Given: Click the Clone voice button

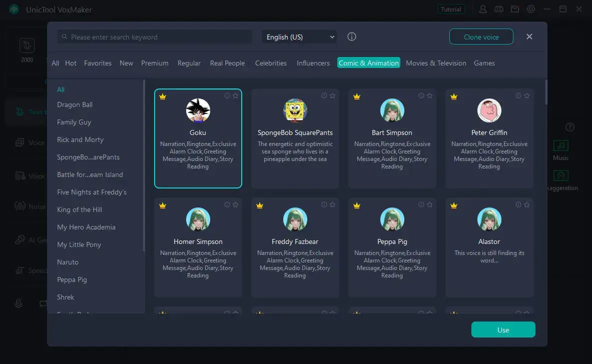Looking at the screenshot, I should click(x=481, y=37).
